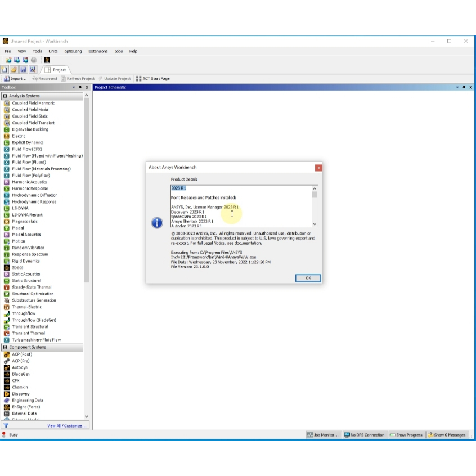
Task: Click the info icon in About dialog
Action: click(157, 223)
